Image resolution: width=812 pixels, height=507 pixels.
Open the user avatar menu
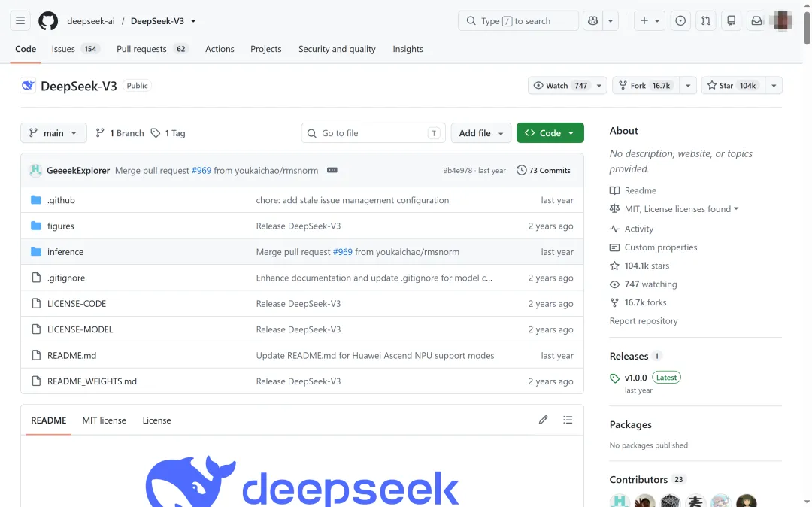point(781,21)
